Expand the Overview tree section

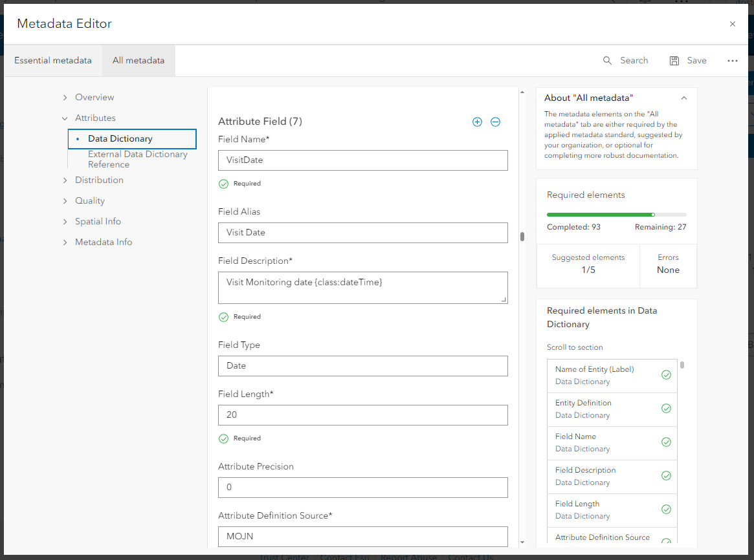[65, 98]
